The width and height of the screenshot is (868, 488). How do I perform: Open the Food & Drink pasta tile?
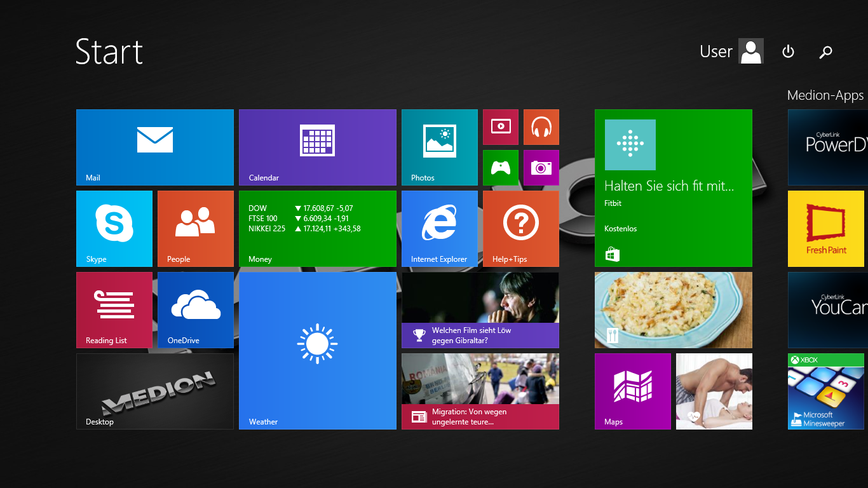coord(674,310)
